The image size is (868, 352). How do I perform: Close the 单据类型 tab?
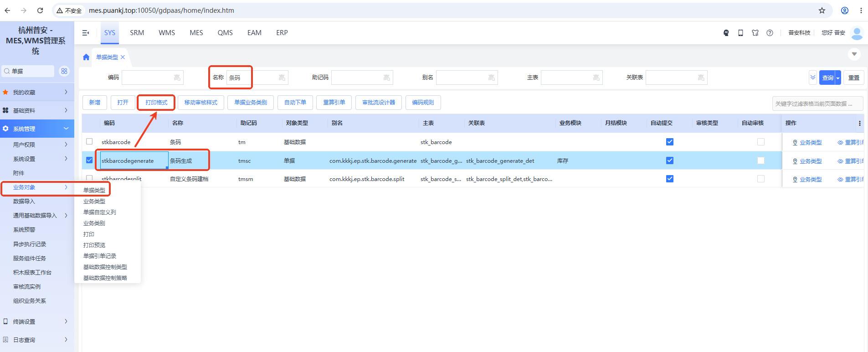tap(123, 57)
